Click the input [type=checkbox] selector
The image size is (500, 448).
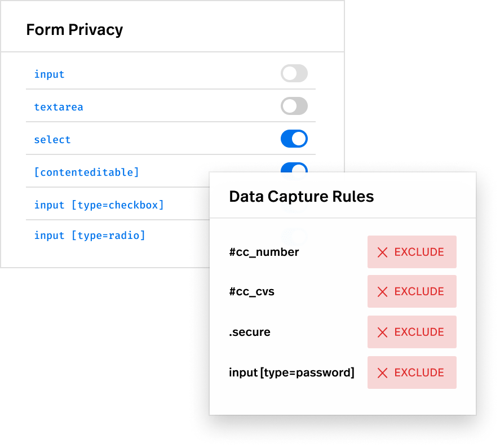coord(99,205)
